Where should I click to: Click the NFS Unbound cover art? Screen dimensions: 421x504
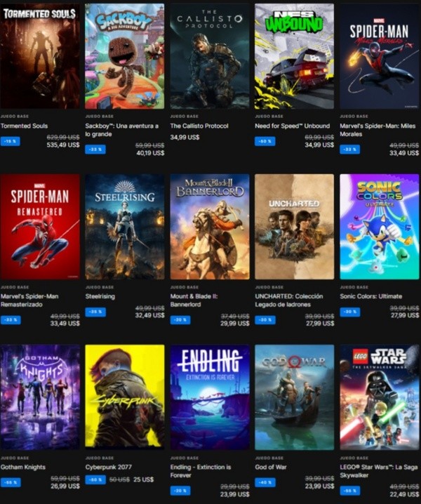pyautogui.click(x=295, y=56)
